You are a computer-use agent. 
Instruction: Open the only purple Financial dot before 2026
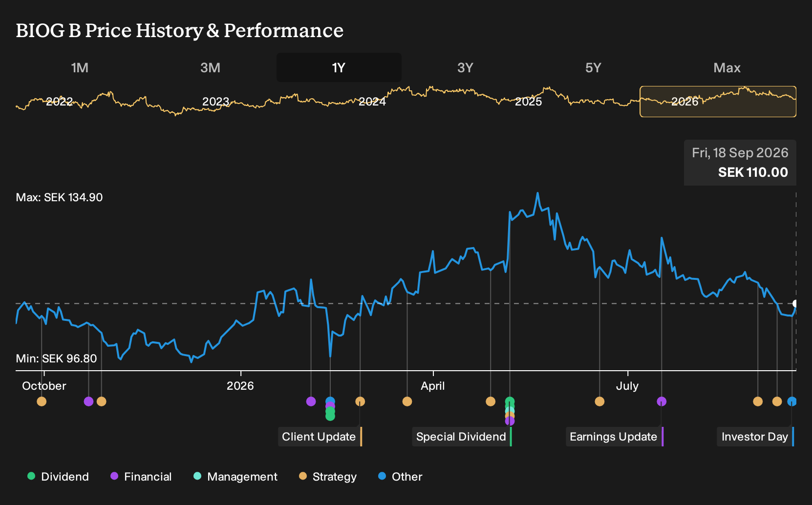coord(88,401)
